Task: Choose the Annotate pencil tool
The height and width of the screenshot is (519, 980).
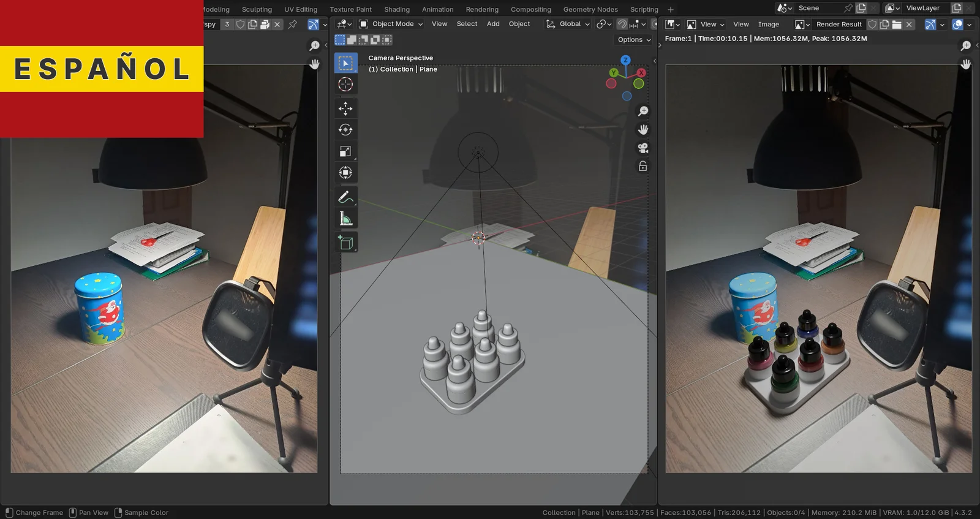Action: [x=345, y=197]
